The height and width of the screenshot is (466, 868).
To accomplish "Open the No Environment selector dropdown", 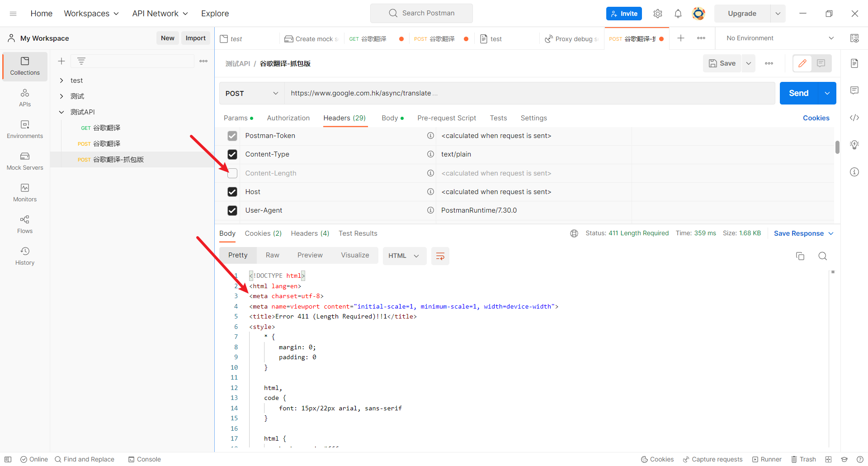I will (x=780, y=38).
